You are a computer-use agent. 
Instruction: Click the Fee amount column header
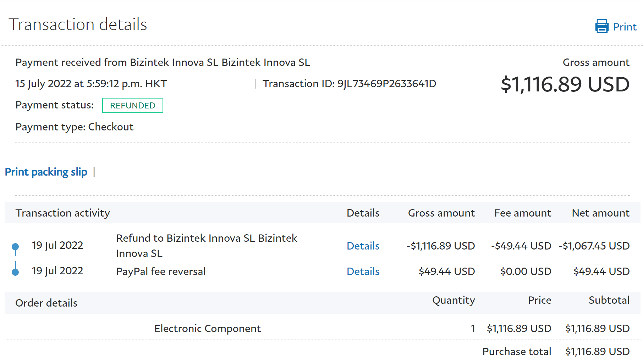(522, 213)
